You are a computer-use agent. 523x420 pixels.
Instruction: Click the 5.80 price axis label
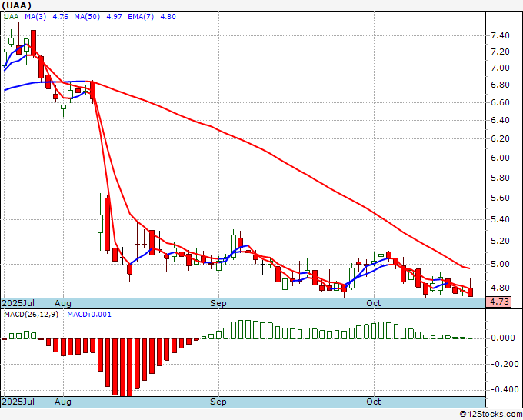500,178
